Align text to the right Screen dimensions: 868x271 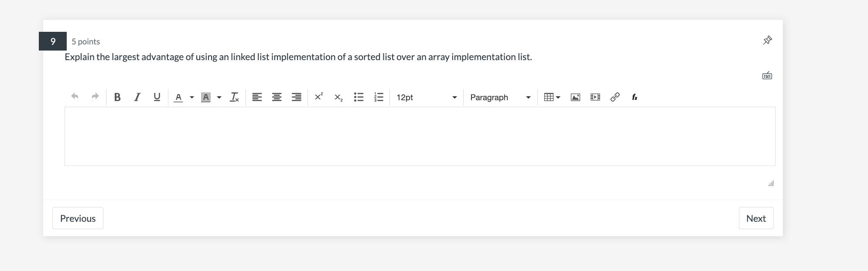point(297,97)
